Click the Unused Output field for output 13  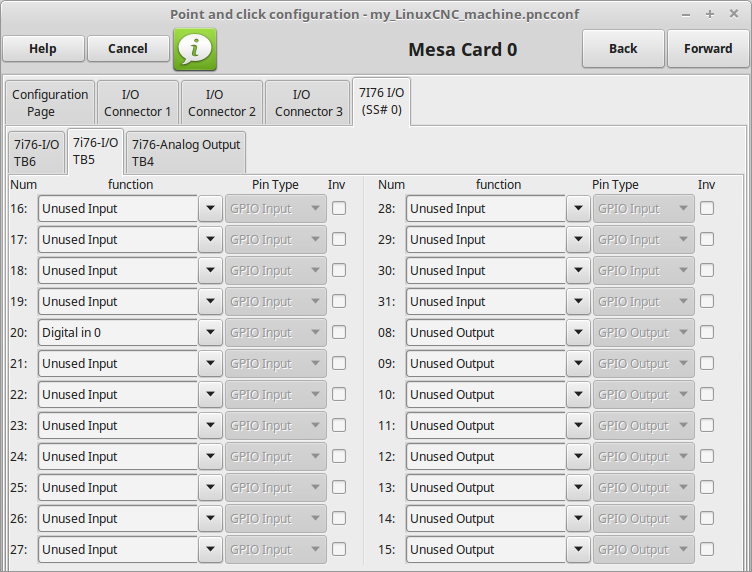tap(486, 487)
